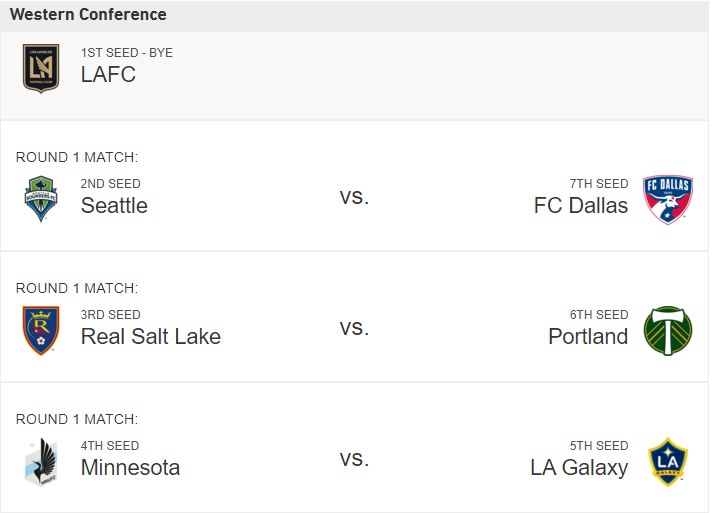Open the Real Salt Lake team link

(151, 337)
